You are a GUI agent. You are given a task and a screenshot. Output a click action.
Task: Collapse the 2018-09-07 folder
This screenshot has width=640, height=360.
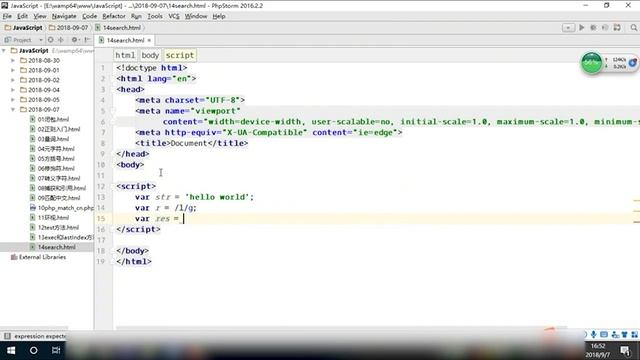[x=13, y=109]
